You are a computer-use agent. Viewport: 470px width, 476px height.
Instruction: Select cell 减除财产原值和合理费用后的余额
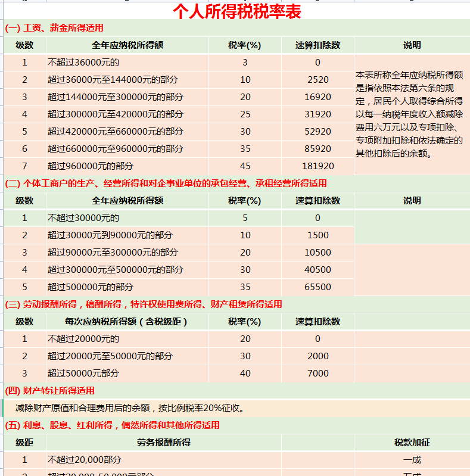tap(237, 408)
